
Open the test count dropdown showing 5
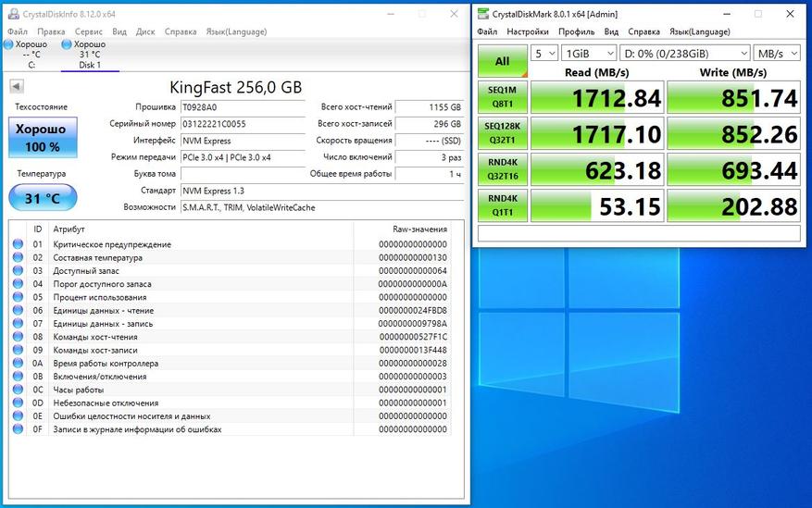545,54
